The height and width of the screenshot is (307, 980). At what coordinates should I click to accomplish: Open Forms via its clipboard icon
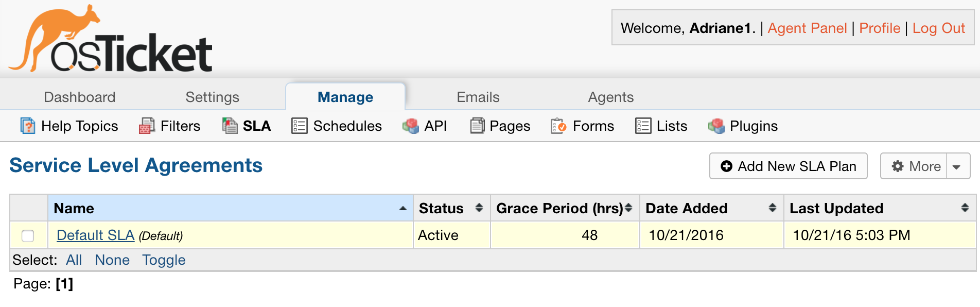point(558,126)
